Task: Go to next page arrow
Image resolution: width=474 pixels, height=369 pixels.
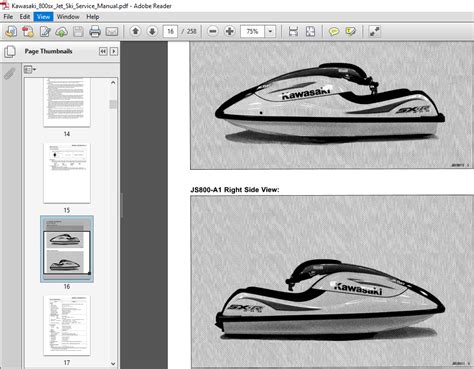Action: pos(152,32)
